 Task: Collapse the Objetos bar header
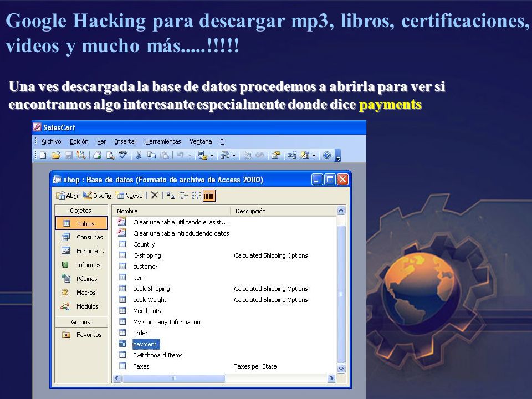coord(81,211)
